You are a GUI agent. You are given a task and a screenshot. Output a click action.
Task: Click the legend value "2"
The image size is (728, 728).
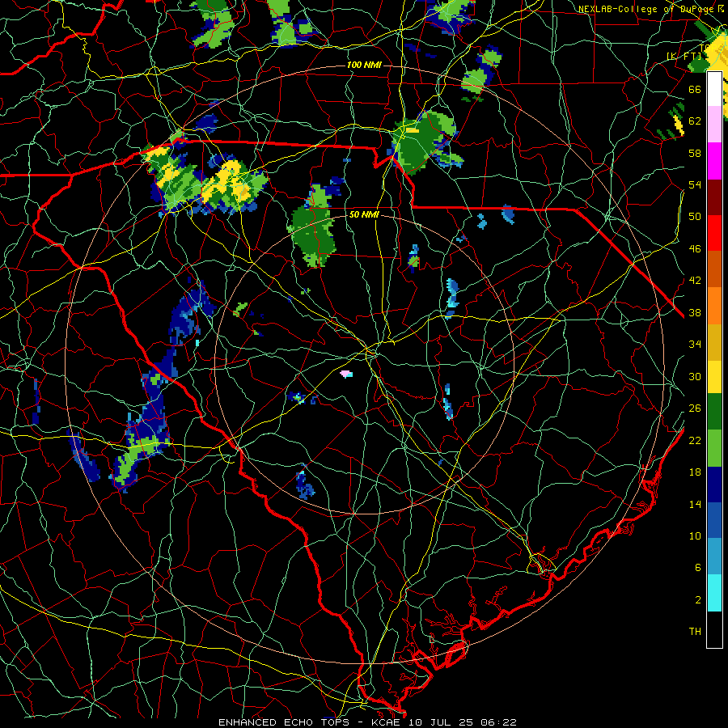pos(698,599)
